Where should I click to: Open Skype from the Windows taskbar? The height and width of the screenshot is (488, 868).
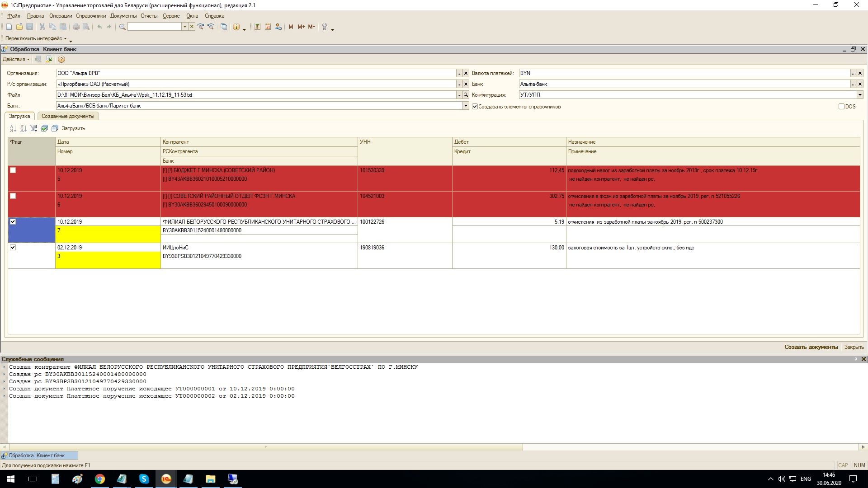144,479
